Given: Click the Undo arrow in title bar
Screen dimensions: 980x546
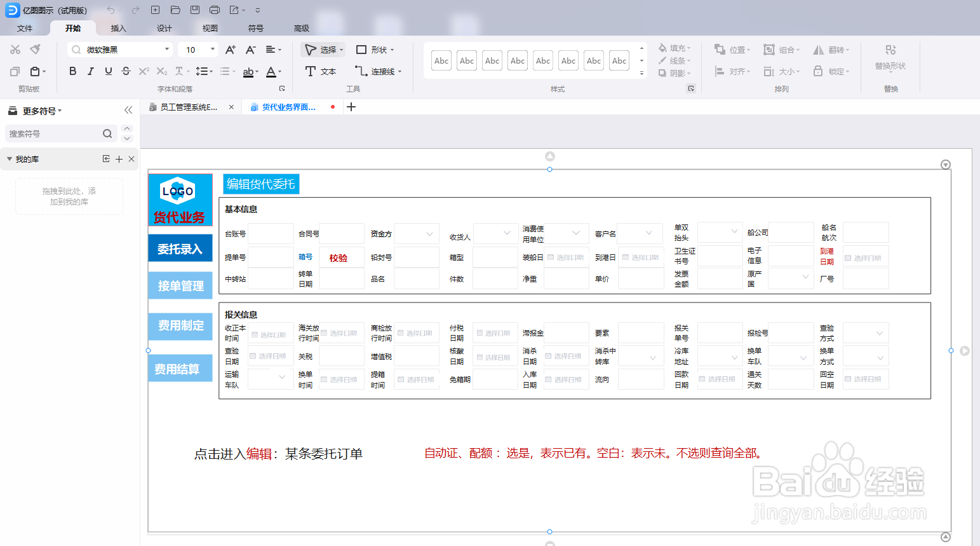Looking at the screenshot, I should click(x=111, y=10).
